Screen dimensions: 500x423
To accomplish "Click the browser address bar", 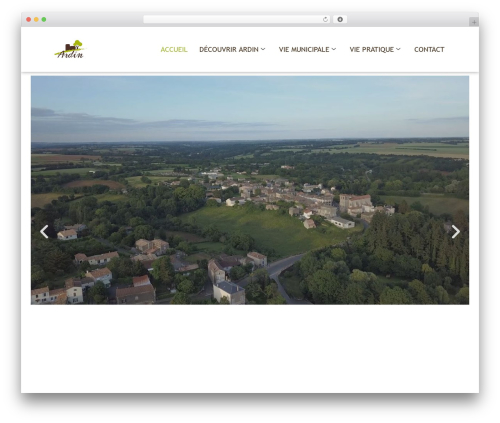I will click(x=236, y=20).
